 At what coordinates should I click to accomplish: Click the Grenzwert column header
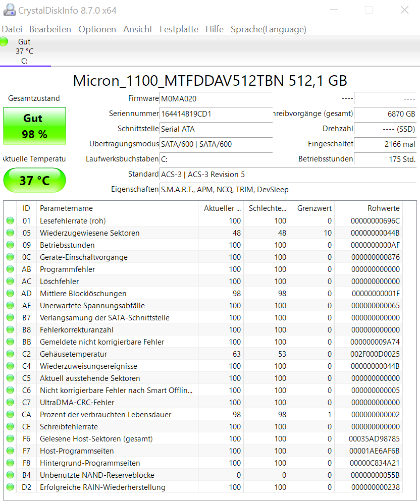pyautogui.click(x=311, y=208)
